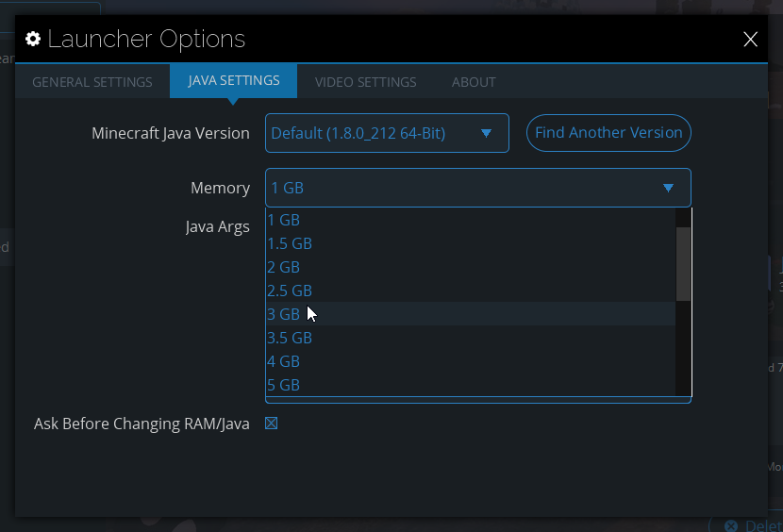
Task: Switch to the General Settings tab
Action: 92,82
